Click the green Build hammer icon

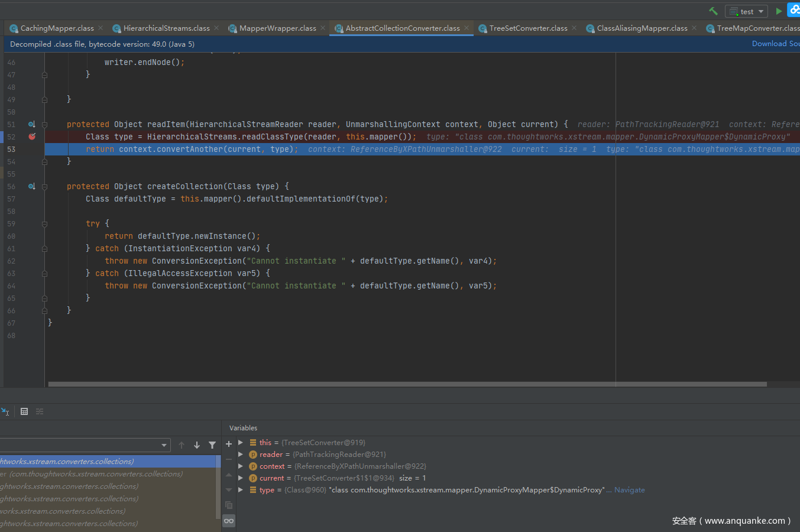[x=713, y=11]
